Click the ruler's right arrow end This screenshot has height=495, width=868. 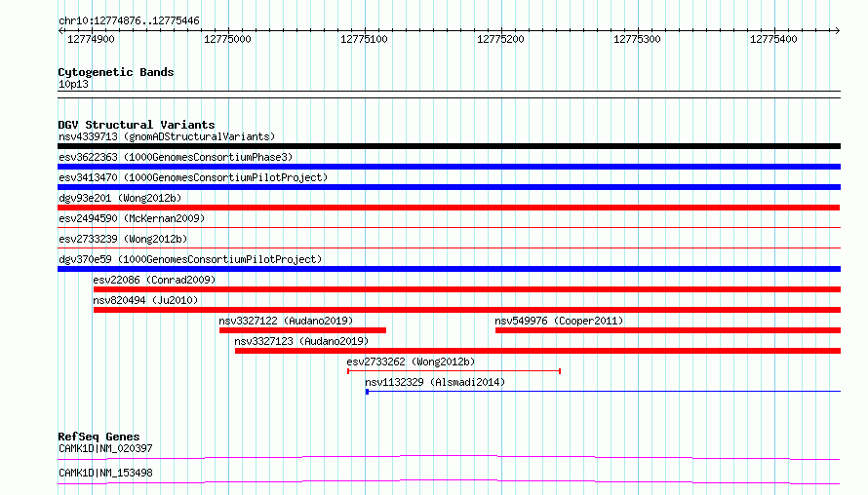click(x=838, y=30)
